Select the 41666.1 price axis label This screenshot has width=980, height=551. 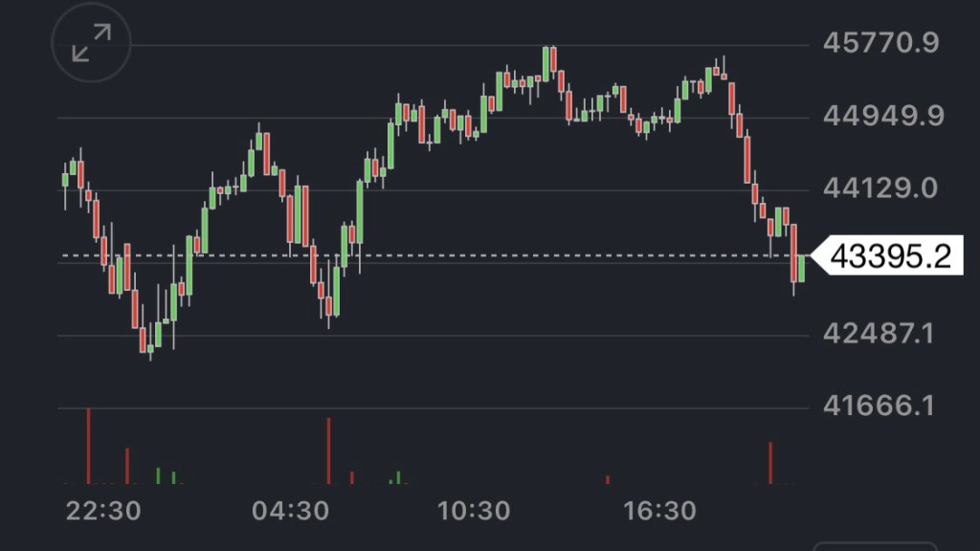880,407
